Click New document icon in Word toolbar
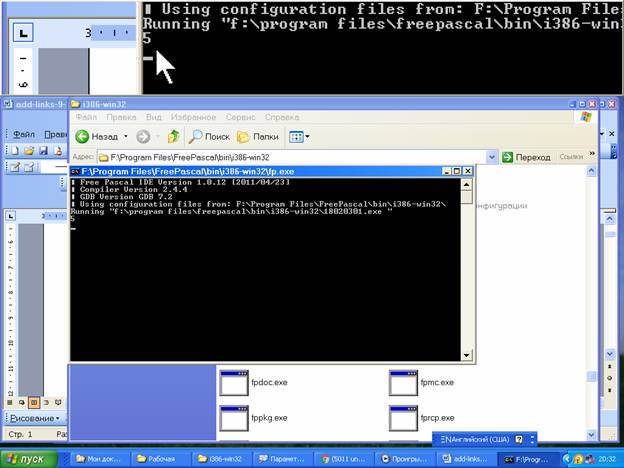 tap(15, 150)
